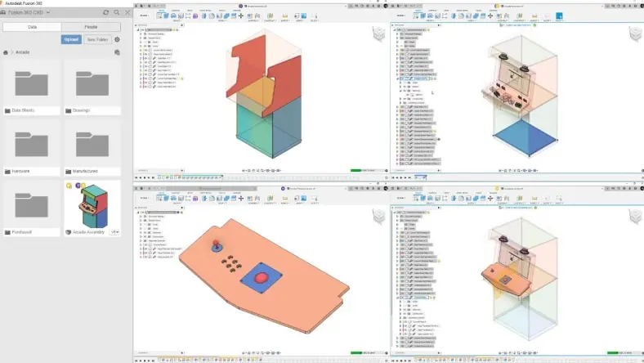The image size is (644, 363).
Task: Open the SHEET METAL tab in the red side-panels window
Action: [x=205, y=11]
